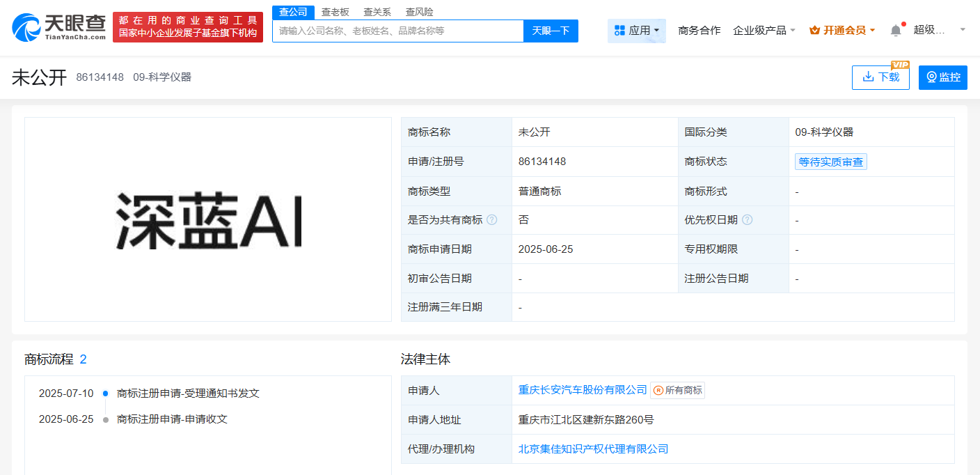Click the notification bell icon
The height and width of the screenshot is (475, 980).
896,31
